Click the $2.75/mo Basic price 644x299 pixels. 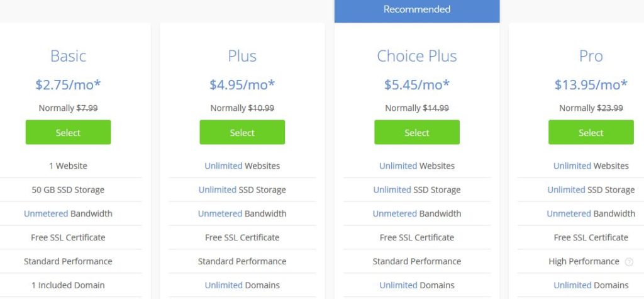(x=68, y=84)
